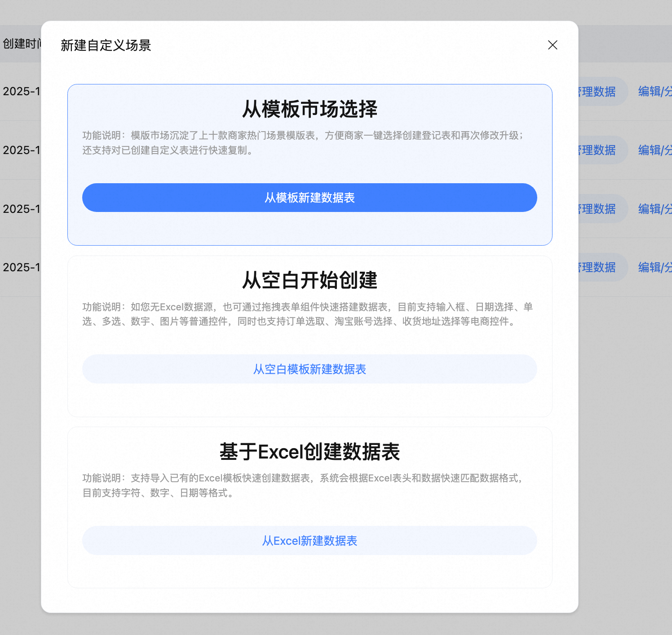This screenshot has height=635, width=672.
Task: Click the 编辑 link in the first row
Action: pos(649,92)
